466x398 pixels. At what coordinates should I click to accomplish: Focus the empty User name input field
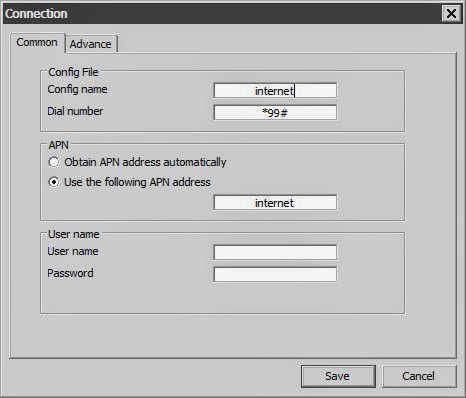coord(275,252)
